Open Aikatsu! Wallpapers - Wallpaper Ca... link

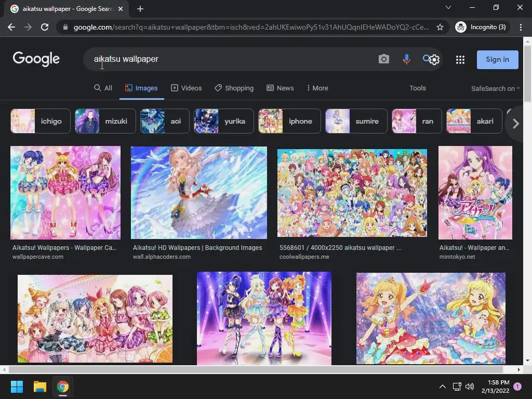64,248
